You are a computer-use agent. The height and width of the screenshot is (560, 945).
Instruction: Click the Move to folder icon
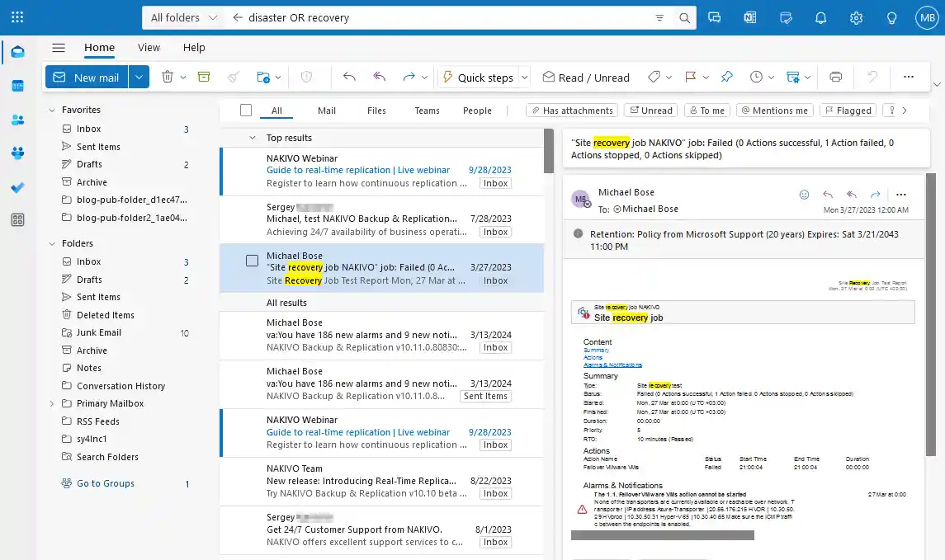(263, 77)
